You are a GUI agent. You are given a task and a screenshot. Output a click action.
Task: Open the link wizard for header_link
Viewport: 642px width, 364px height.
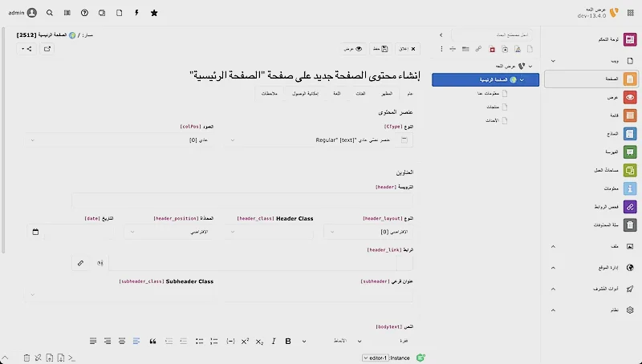pos(81,263)
